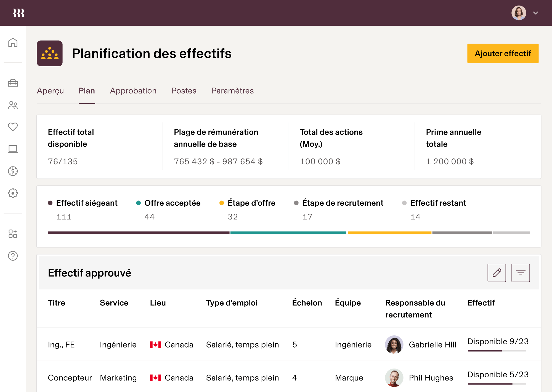Select Gabrielle Hill as responsable du recrutement
Screen dimensions: 552x392
coord(432,345)
